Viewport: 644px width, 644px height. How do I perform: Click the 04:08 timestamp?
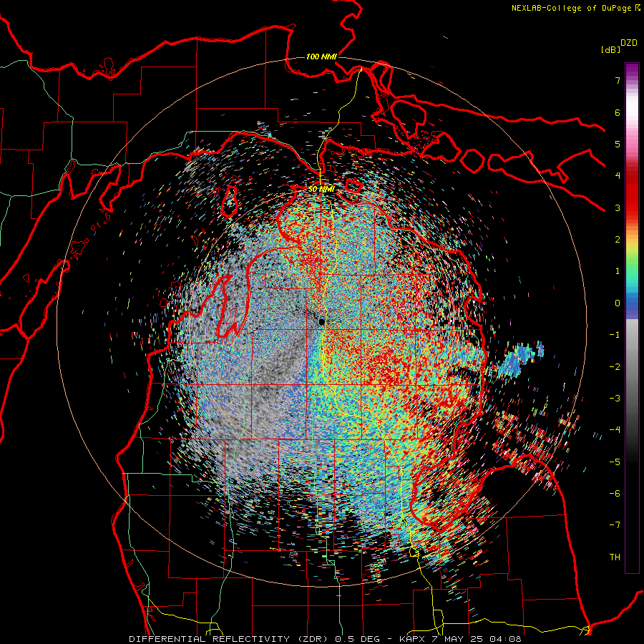tap(506, 639)
